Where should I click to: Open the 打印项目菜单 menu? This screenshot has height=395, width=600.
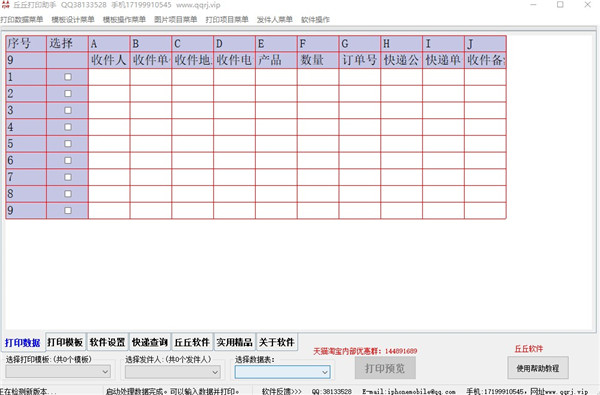pos(227,20)
